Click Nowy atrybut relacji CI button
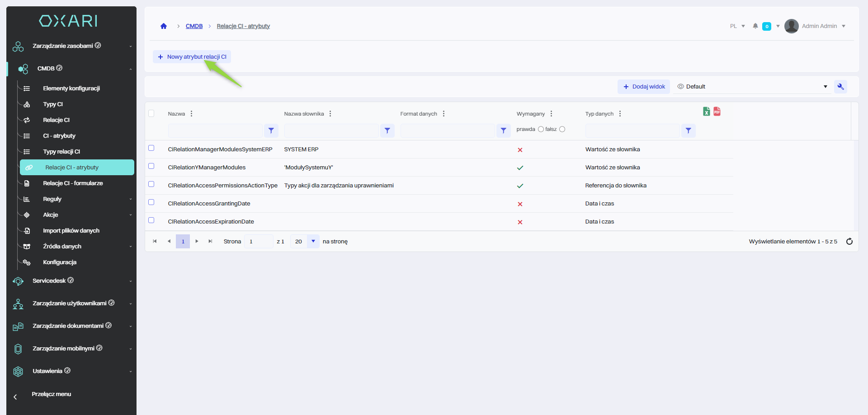 click(x=192, y=57)
